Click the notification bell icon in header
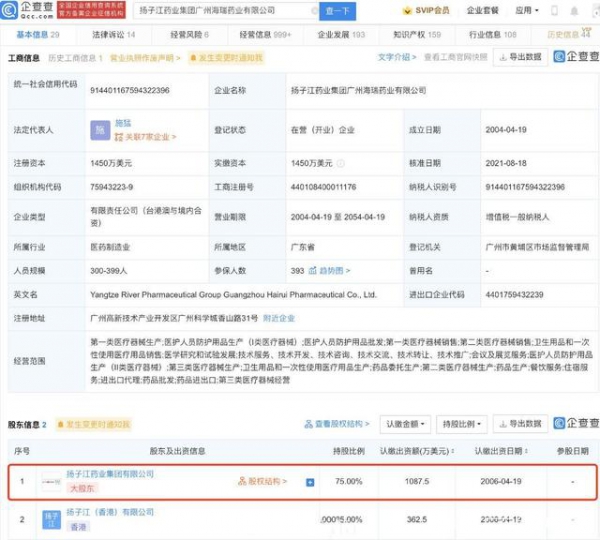This screenshot has height=540, width=600. pos(574,11)
